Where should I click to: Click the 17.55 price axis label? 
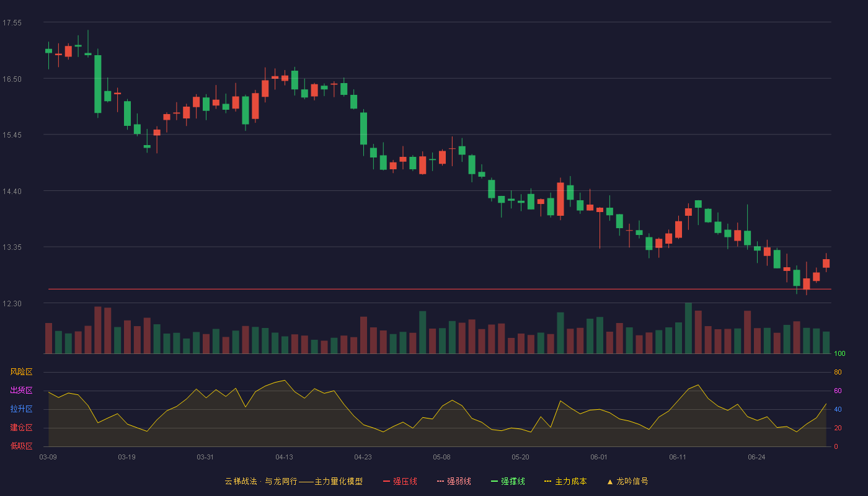(x=12, y=23)
